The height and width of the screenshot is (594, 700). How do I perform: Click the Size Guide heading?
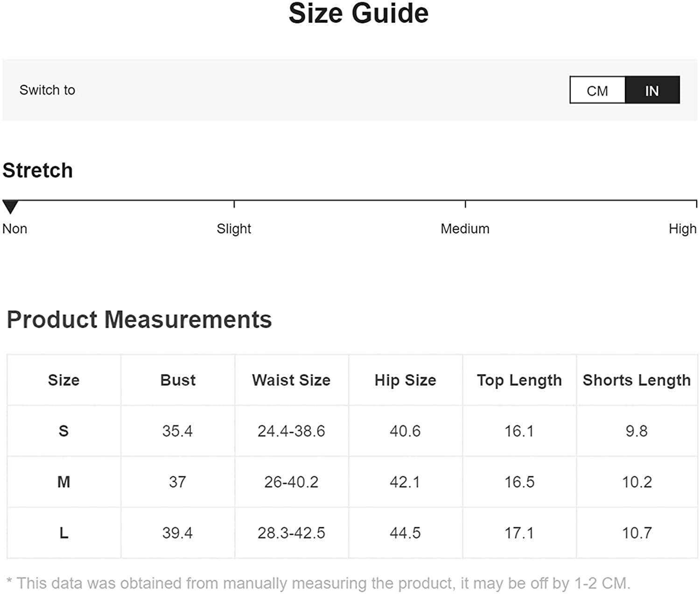(x=358, y=13)
